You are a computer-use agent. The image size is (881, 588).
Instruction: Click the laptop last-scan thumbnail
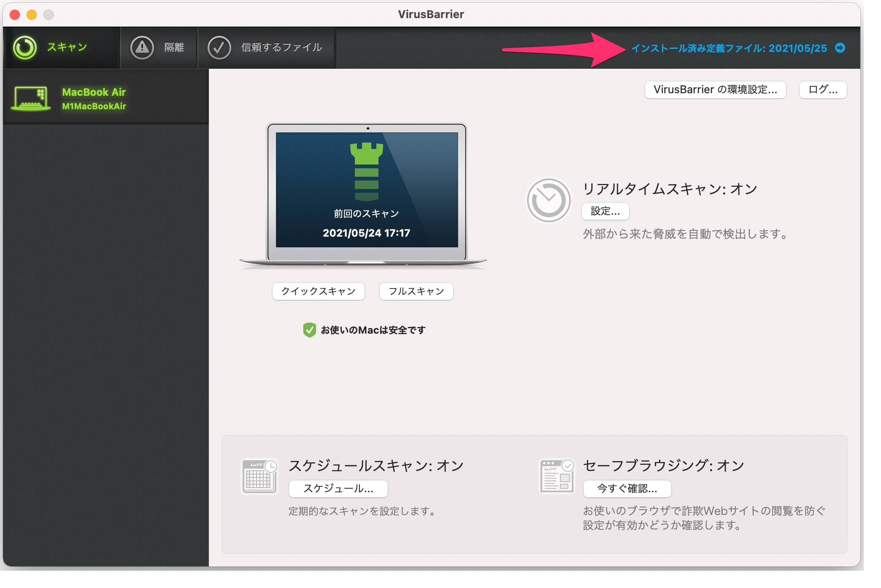click(x=363, y=196)
